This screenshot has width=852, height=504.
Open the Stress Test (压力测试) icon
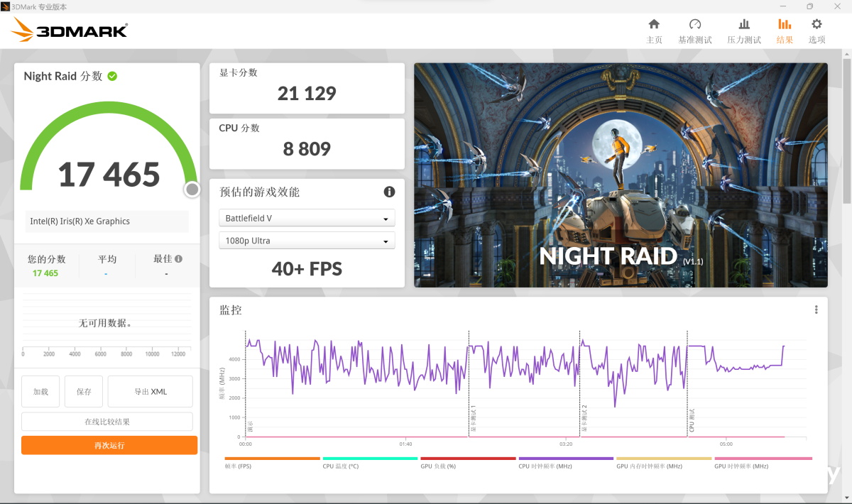[x=743, y=24]
